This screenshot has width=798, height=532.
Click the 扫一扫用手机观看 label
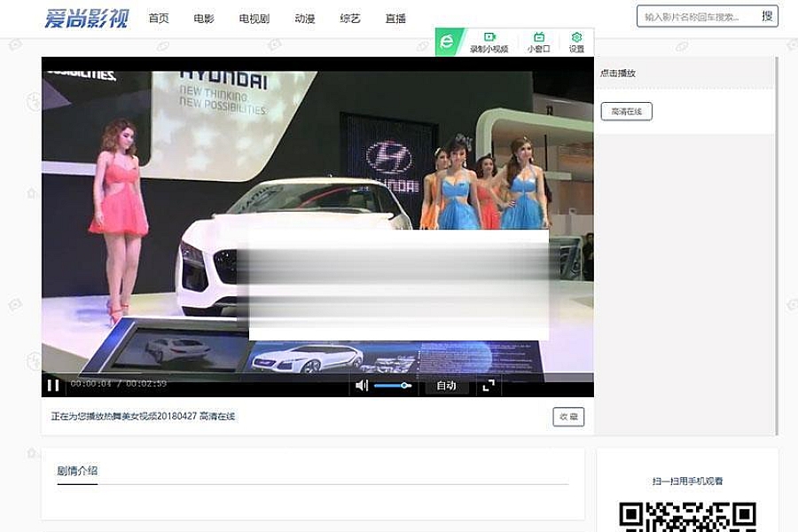[x=687, y=481]
